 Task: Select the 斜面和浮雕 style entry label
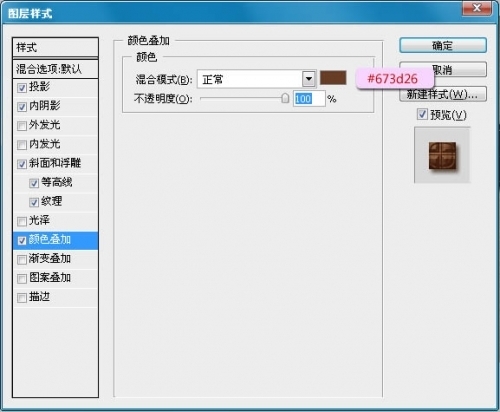[55, 163]
